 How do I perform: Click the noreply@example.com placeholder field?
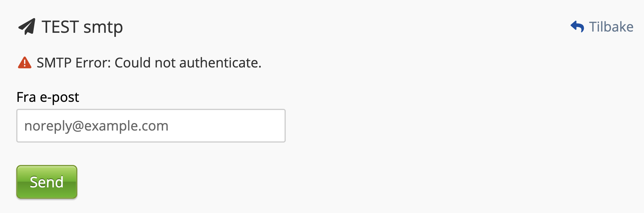pos(151,126)
